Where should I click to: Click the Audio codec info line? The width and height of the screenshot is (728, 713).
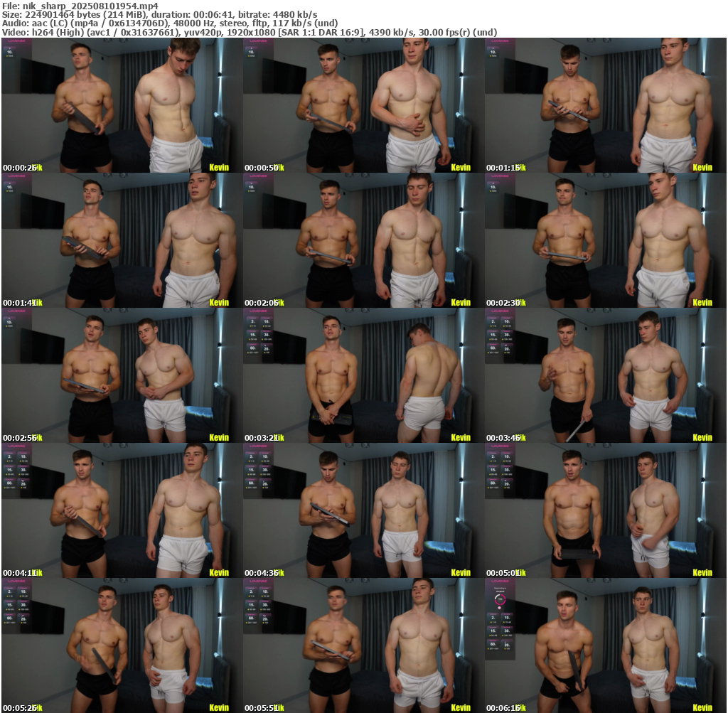tap(170, 23)
